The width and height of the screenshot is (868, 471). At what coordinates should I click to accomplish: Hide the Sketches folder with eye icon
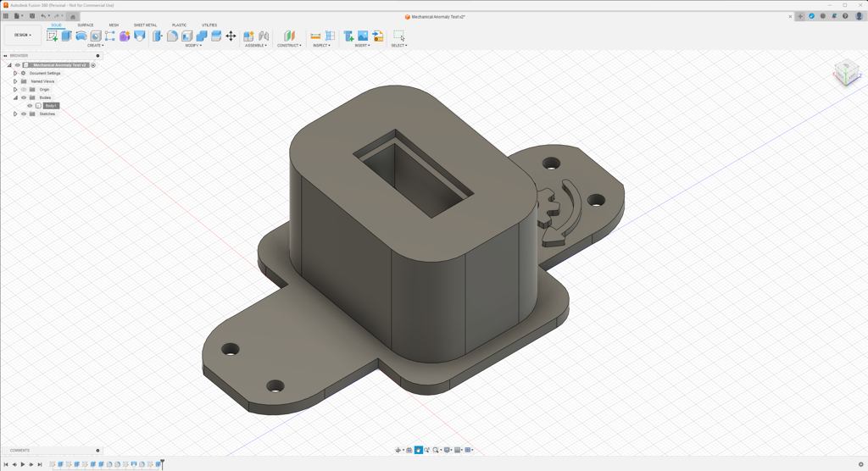(x=24, y=114)
